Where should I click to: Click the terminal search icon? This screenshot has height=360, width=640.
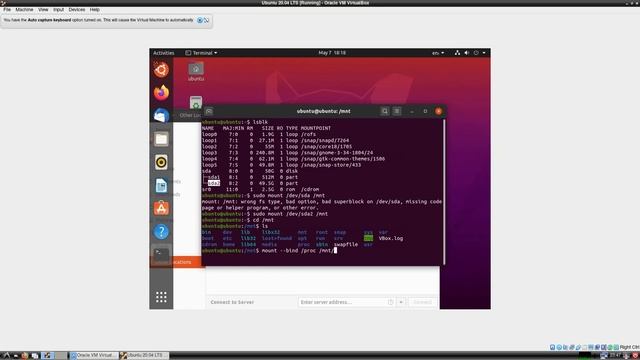(x=384, y=111)
